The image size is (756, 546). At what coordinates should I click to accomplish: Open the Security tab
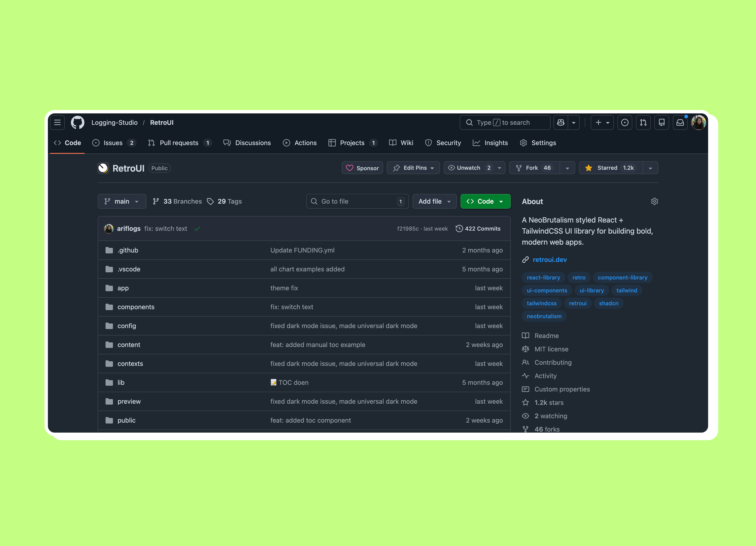(x=443, y=143)
